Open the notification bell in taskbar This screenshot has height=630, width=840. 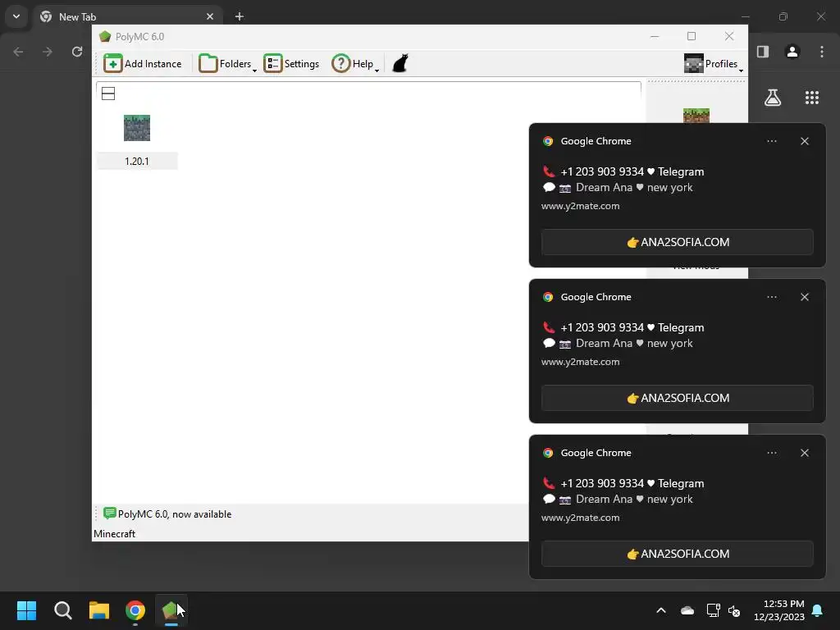pos(818,610)
